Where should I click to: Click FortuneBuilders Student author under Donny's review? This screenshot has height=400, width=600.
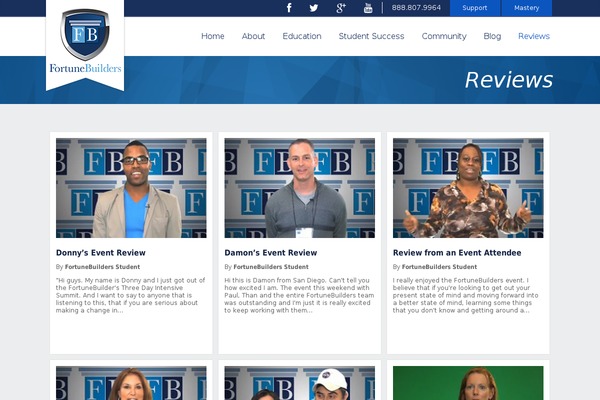(x=102, y=267)
